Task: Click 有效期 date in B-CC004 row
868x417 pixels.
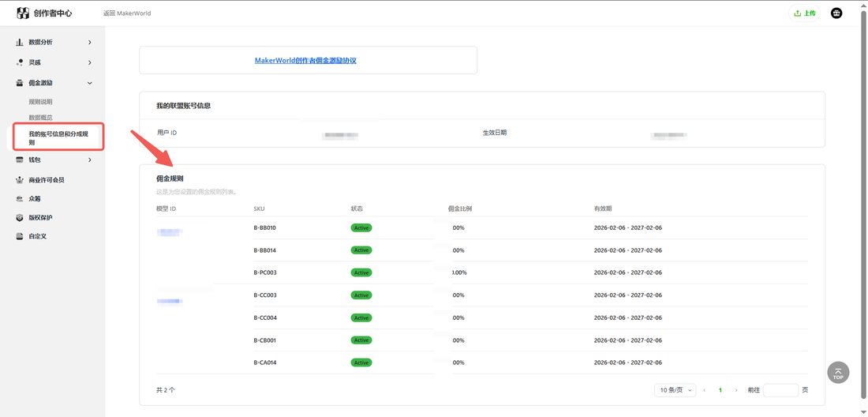Action: (x=628, y=317)
